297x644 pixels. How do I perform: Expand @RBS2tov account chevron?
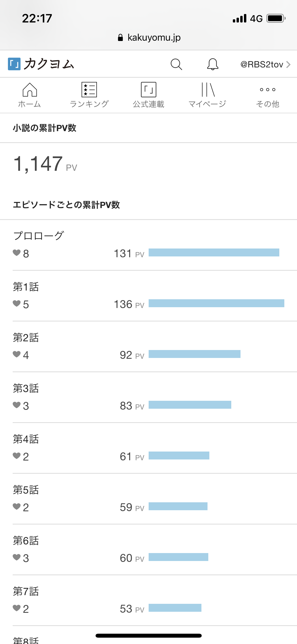click(289, 65)
